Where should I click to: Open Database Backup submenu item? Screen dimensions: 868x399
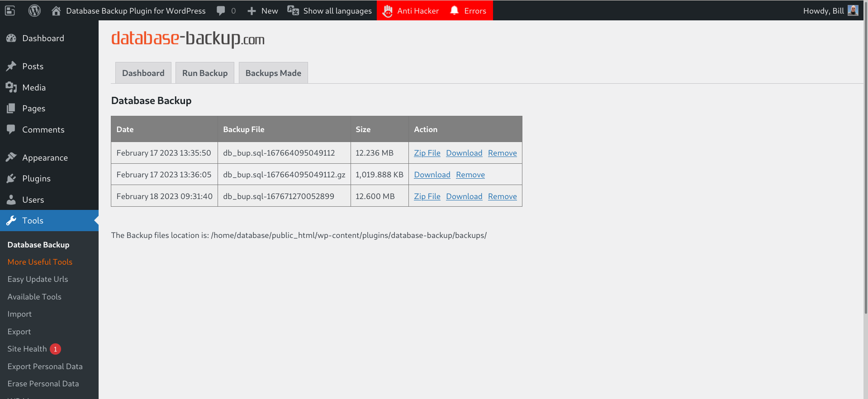(38, 245)
